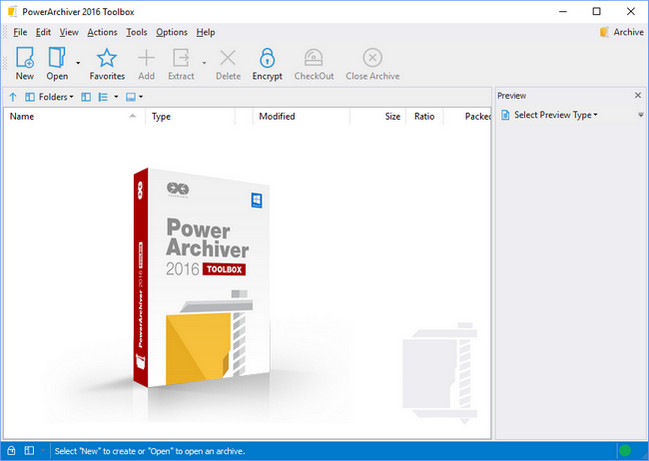Expand the Preview toolbar overflow arrow
The width and height of the screenshot is (649, 461).
click(x=641, y=115)
